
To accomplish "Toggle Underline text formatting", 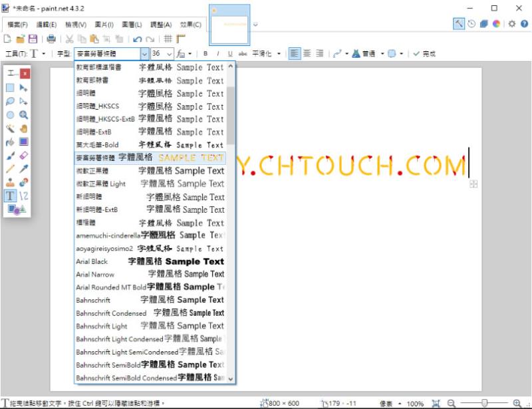I will tap(230, 54).
